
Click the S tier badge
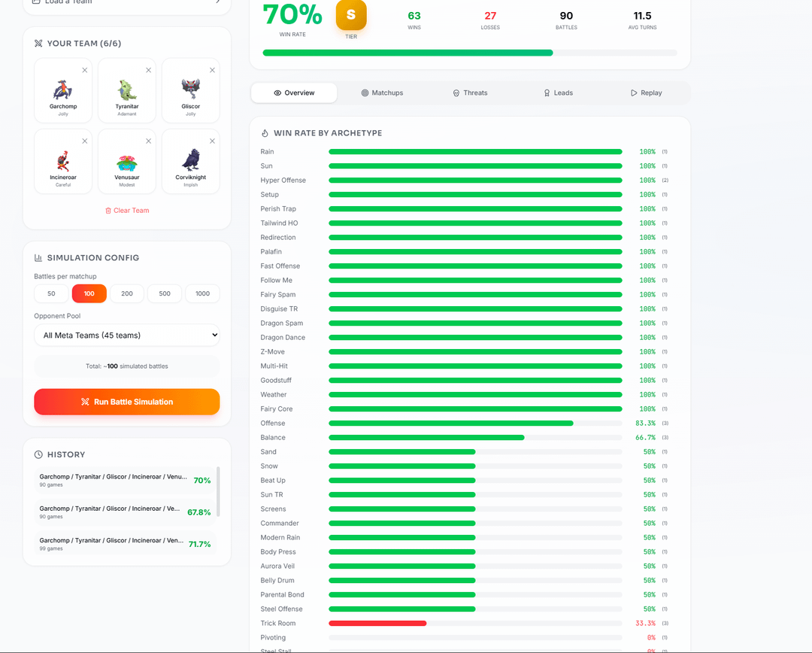point(351,15)
